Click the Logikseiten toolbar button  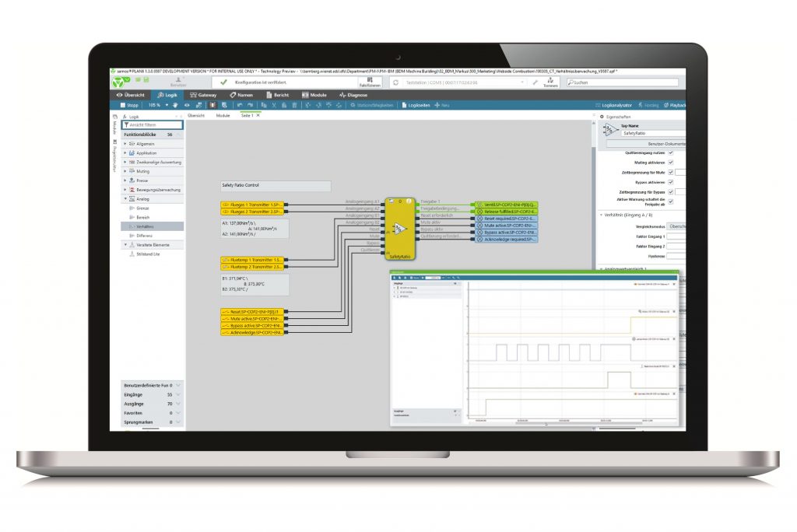click(x=416, y=105)
